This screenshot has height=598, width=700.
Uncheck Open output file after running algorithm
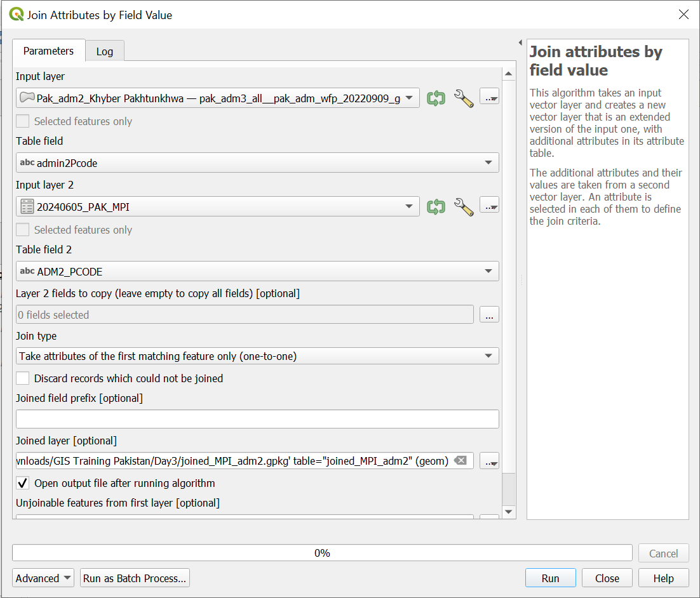pyautogui.click(x=23, y=483)
